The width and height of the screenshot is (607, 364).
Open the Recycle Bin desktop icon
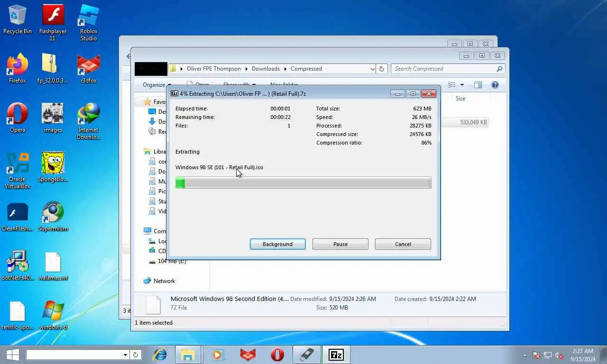(18, 20)
